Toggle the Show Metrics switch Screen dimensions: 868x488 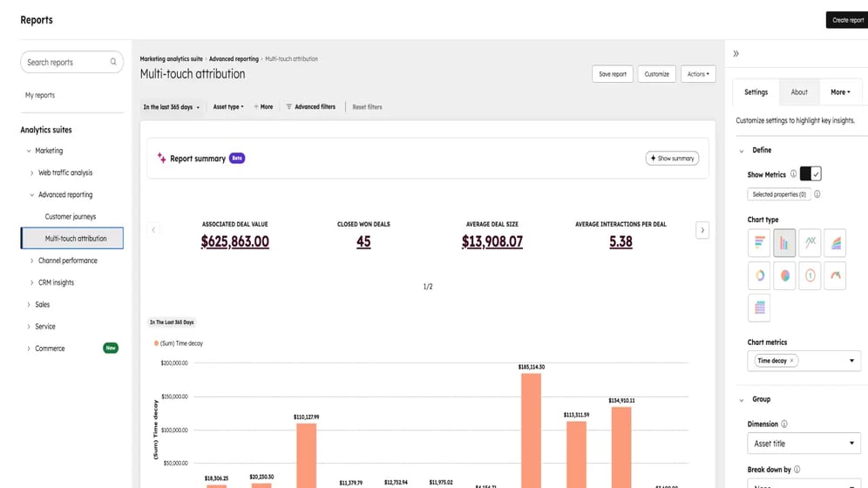pos(810,173)
